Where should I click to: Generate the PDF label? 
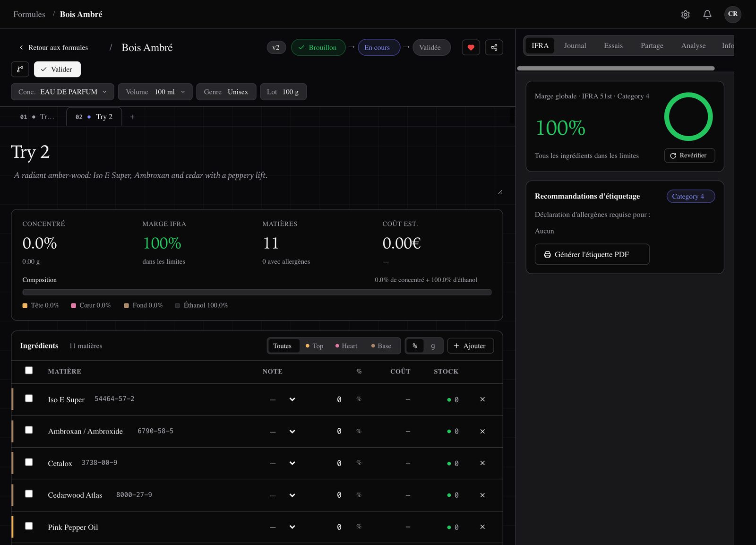click(592, 254)
